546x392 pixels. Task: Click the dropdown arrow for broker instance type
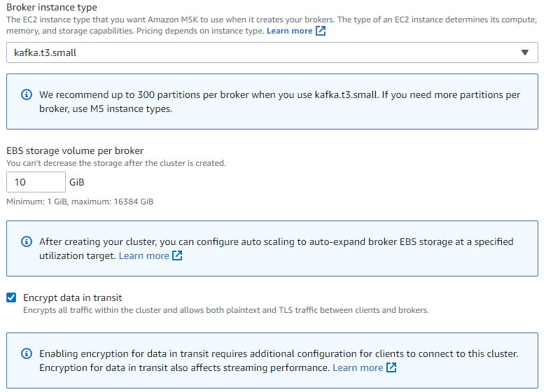point(525,52)
